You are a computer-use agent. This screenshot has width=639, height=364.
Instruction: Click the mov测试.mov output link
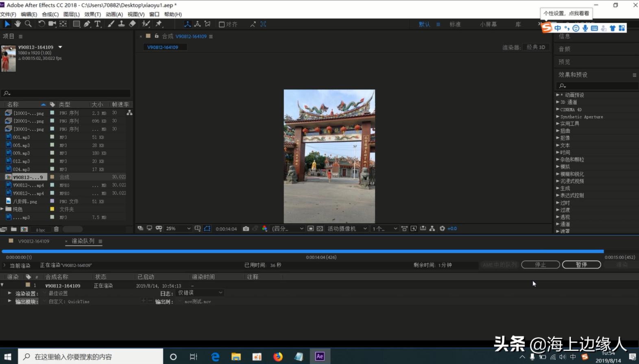[x=198, y=302]
